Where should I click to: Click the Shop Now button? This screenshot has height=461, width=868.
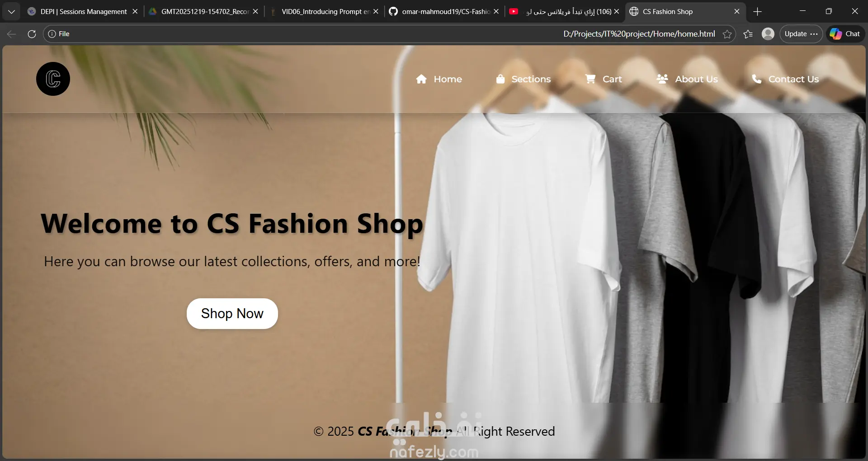point(232,314)
